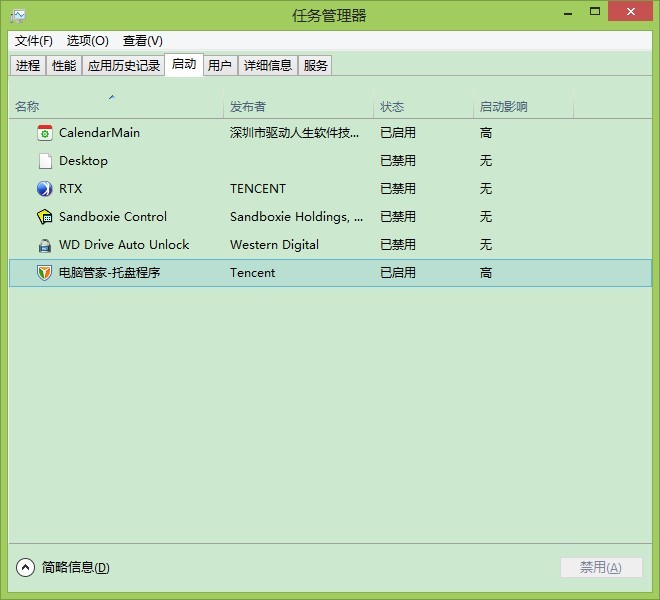Switch to the 详细信息 tab
Image resolution: width=660 pixels, height=600 pixels.
pos(268,66)
